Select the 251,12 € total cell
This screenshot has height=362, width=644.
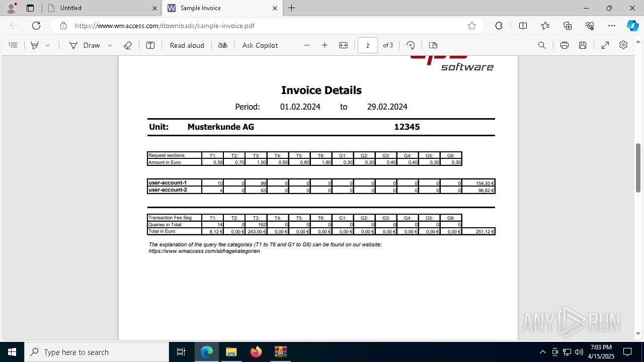[x=478, y=231]
